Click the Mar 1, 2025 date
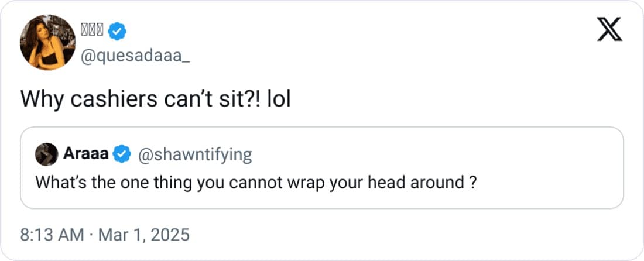 point(145,235)
